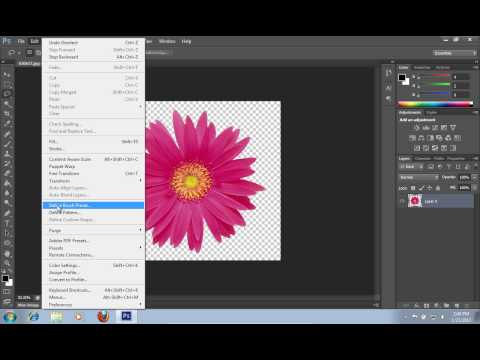The width and height of the screenshot is (480, 360).
Task: Add an Invert adjustment
Action: tap(417, 148)
